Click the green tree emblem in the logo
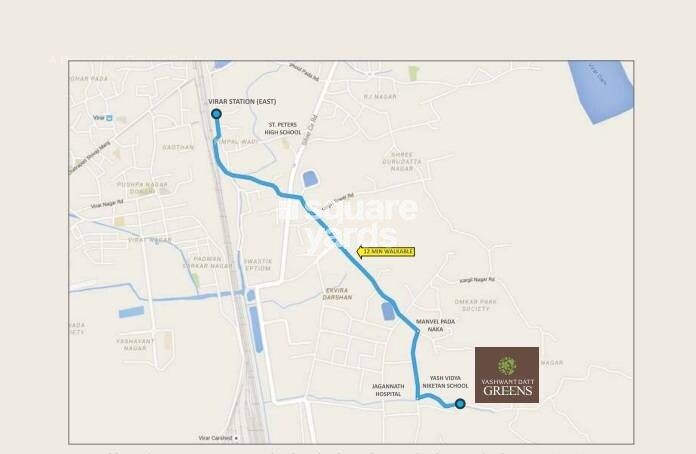The height and width of the screenshot is (454, 696). [506, 366]
